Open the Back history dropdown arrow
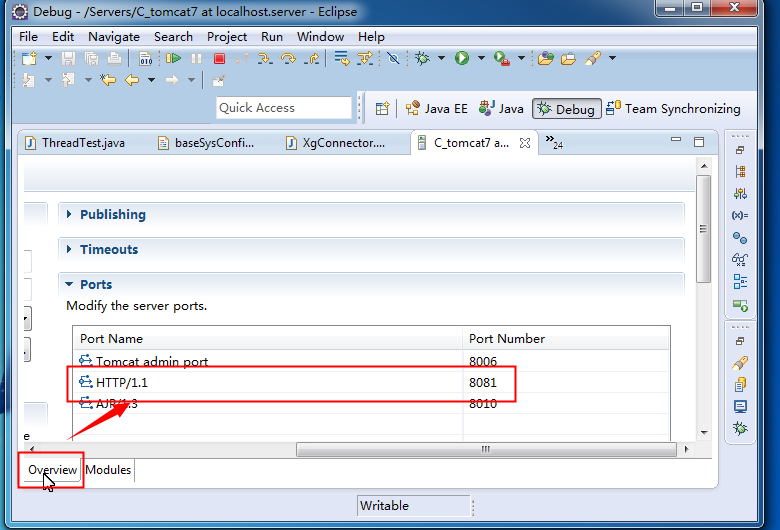 pos(151,80)
